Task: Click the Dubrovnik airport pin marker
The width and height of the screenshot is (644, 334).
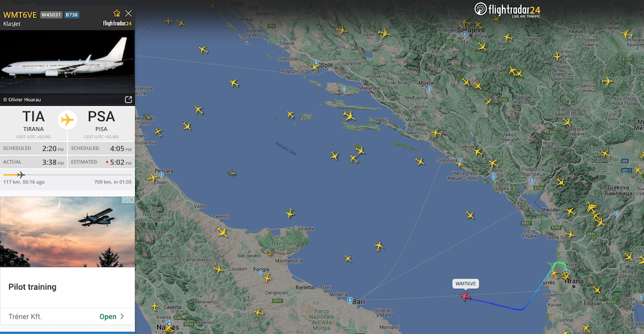Action: click(460, 161)
